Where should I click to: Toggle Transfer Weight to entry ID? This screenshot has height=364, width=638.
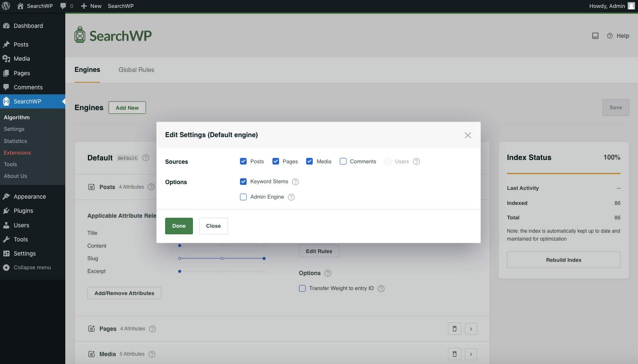[x=302, y=288]
